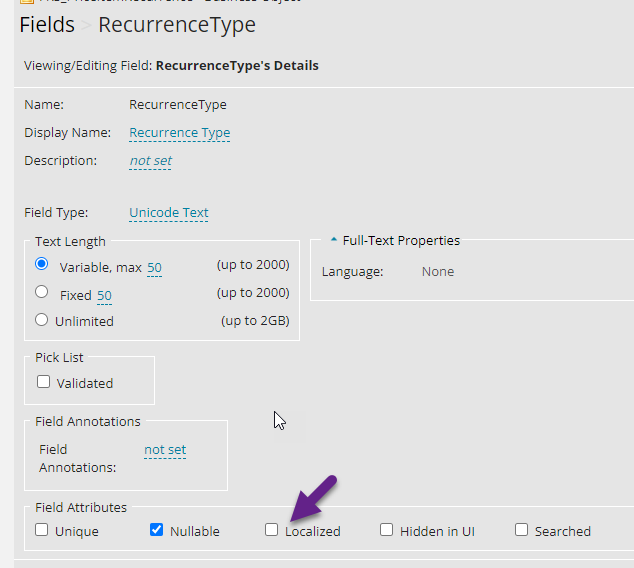Click the Fields breadcrumb link
This screenshot has height=568, width=634.
click(x=47, y=25)
